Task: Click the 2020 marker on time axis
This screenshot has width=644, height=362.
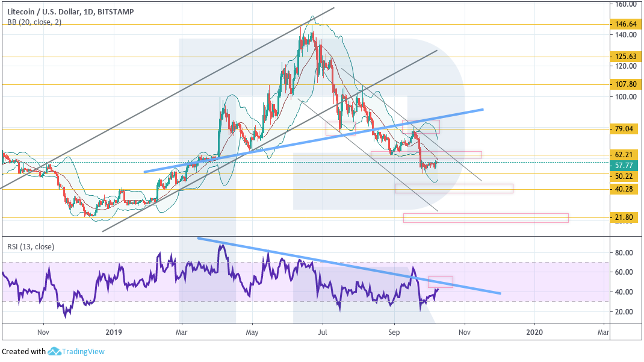Action: tap(534, 331)
